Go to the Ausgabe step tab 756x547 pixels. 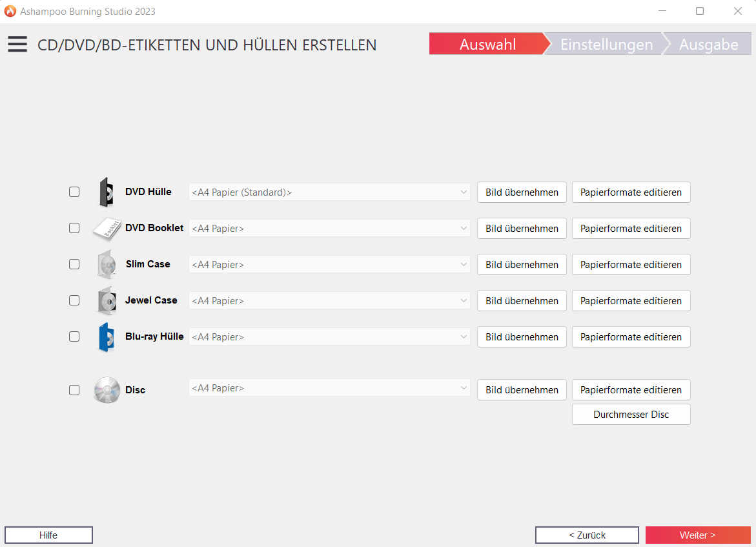pyautogui.click(x=708, y=45)
